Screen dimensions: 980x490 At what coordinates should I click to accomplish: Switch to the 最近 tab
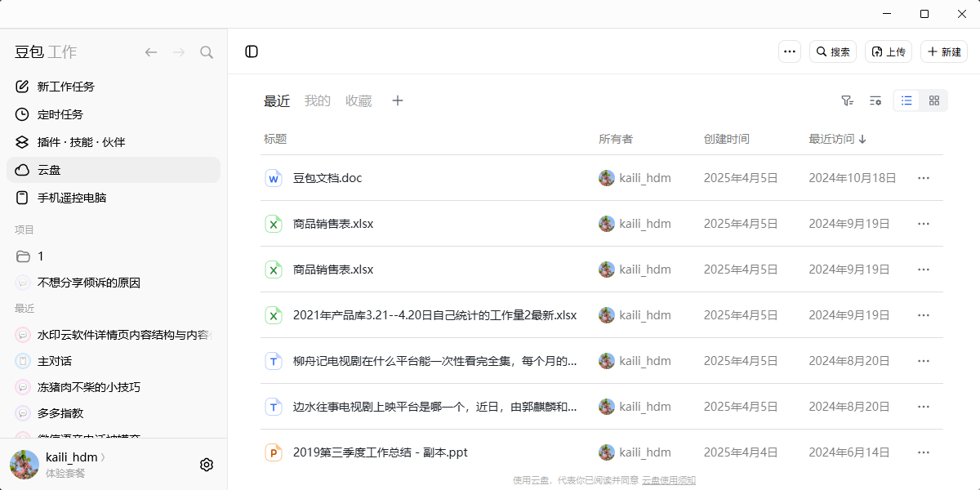pos(277,101)
